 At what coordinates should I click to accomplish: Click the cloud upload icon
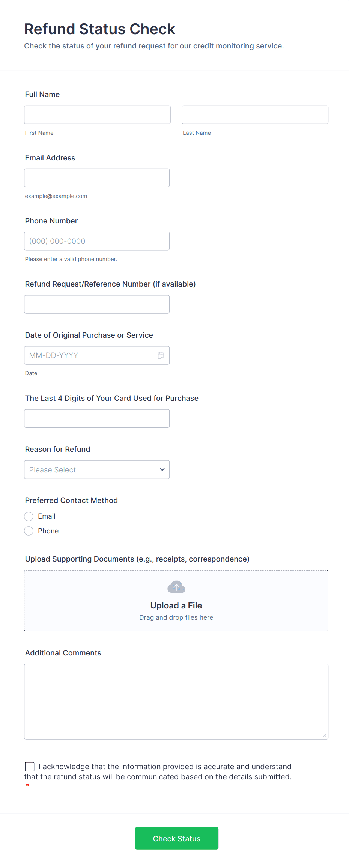(176, 587)
